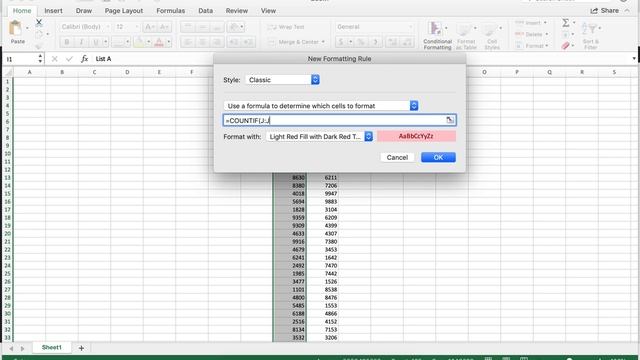
Task: Click the AutoSum sigma icon
Action: (565, 23)
